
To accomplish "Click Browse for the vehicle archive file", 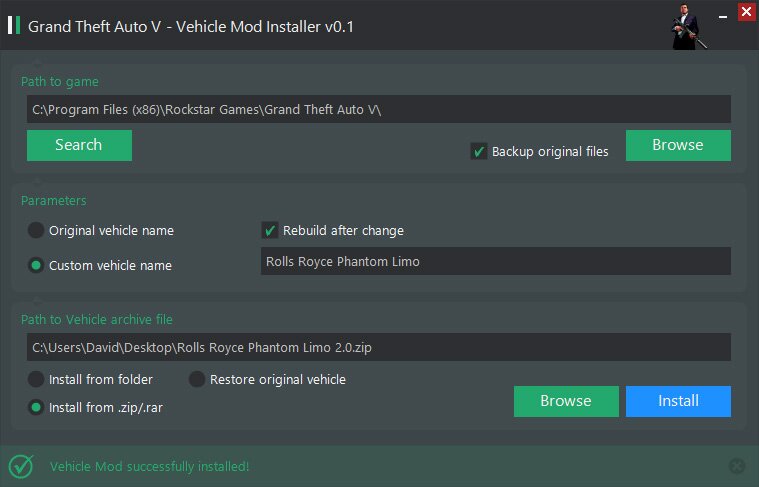I will [x=566, y=401].
